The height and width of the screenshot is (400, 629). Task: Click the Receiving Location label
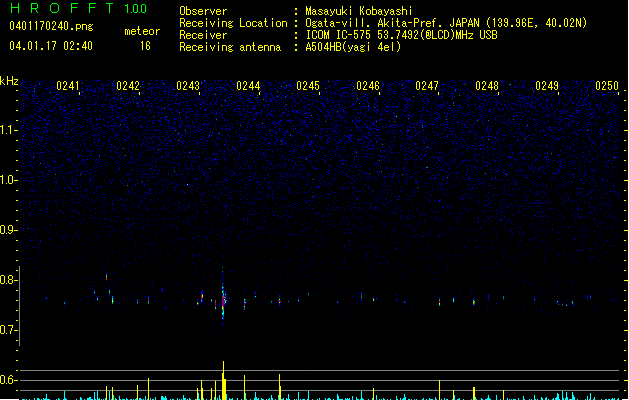pyautogui.click(x=233, y=23)
